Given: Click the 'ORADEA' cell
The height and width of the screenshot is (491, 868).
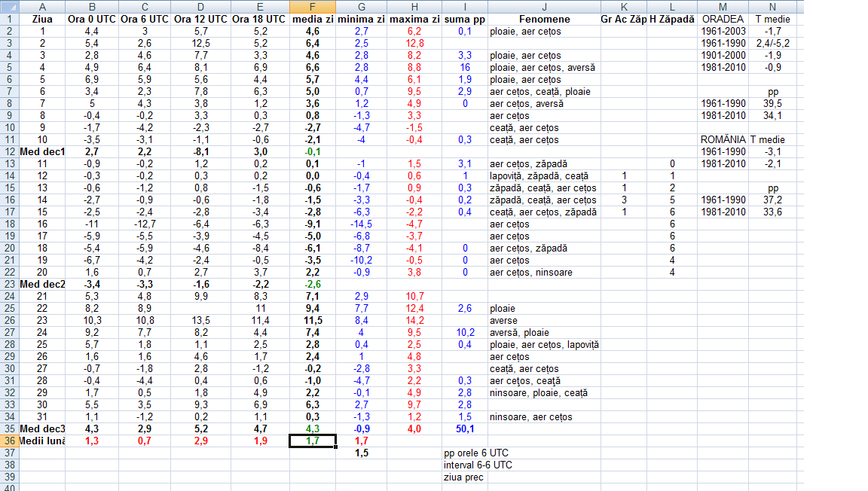Looking at the screenshot, I should [x=723, y=20].
